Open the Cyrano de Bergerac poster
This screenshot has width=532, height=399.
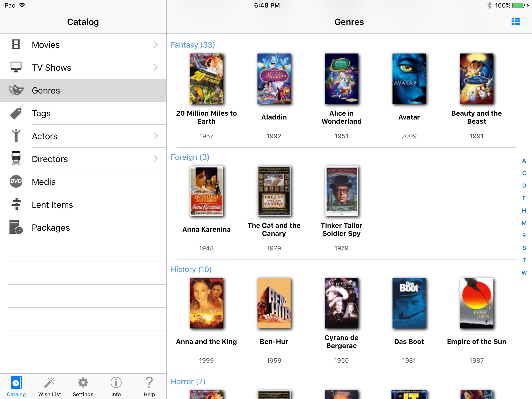point(342,303)
